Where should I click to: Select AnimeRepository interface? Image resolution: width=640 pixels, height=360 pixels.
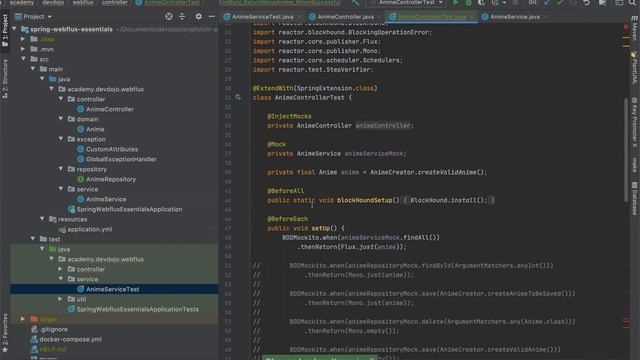click(x=107, y=179)
